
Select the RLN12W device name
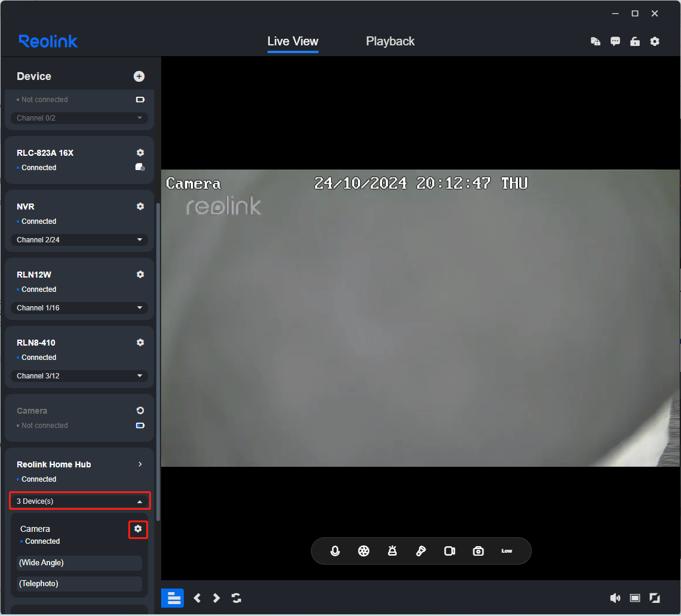34,275
